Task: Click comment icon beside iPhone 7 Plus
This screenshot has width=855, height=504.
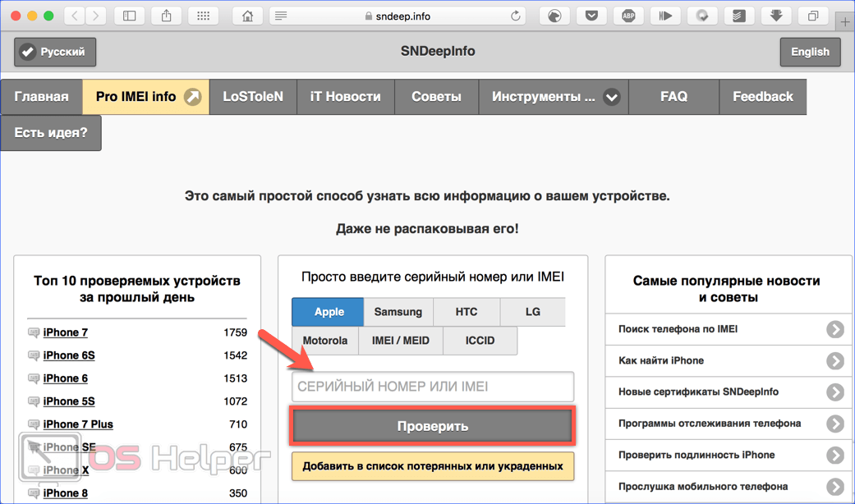Action: [x=34, y=424]
